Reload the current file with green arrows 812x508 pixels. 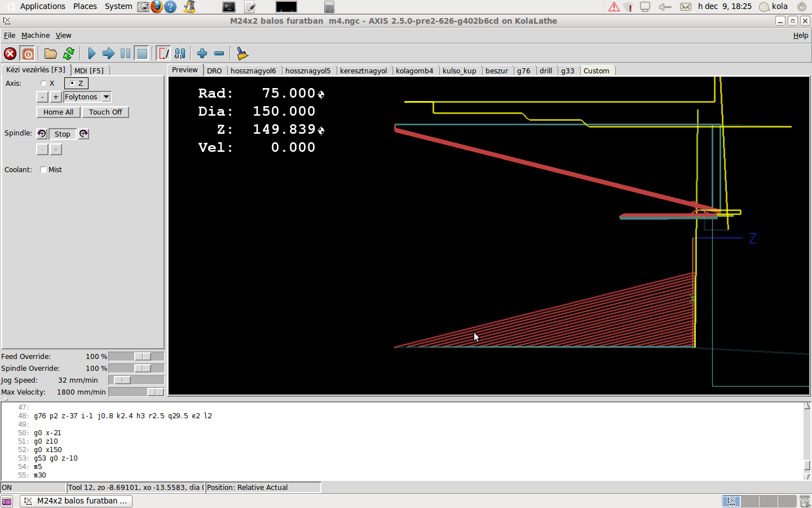click(x=69, y=54)
